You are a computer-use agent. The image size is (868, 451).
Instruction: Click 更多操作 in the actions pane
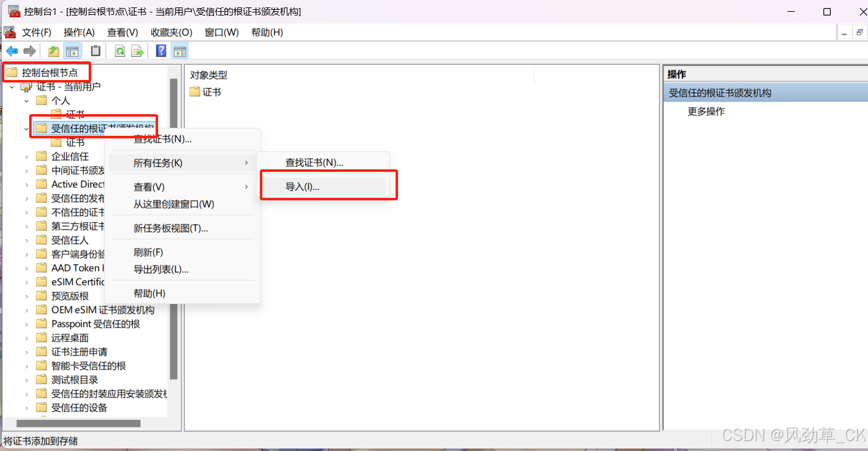pos(706,112)
